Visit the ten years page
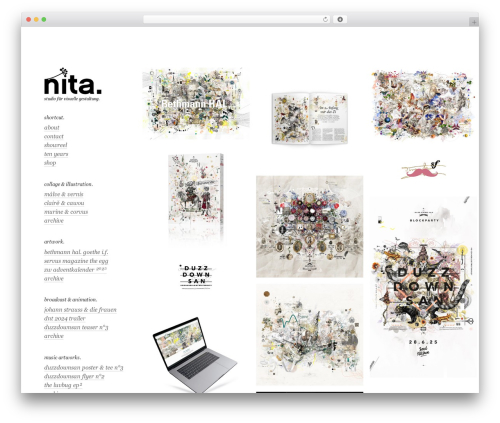This screenshot has height=423, width=500. click(56, 154)
